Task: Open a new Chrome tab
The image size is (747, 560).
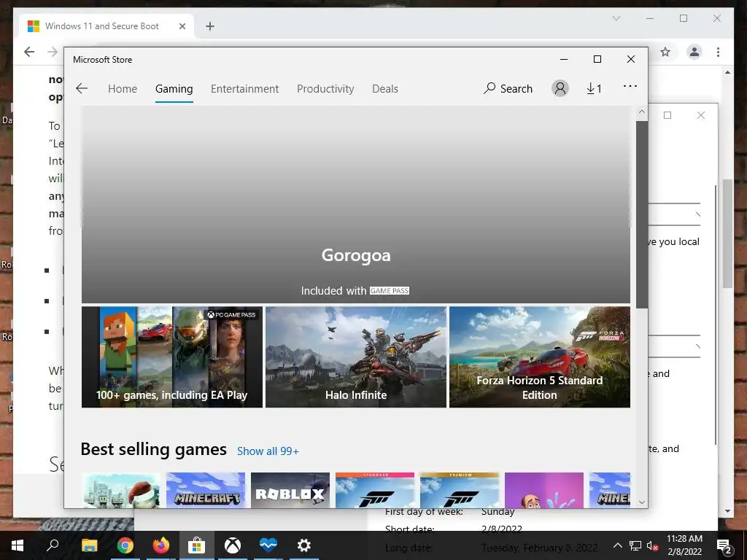Action: [210, 26]
